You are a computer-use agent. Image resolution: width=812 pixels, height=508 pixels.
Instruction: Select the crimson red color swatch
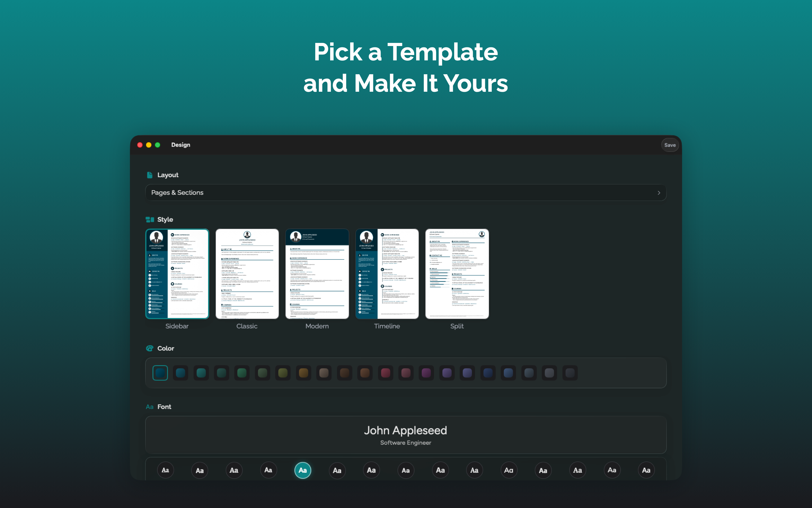click(385, 373)
